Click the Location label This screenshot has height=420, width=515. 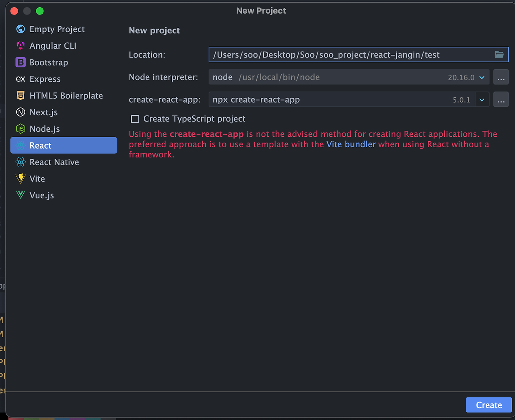[x=147, y=55]
